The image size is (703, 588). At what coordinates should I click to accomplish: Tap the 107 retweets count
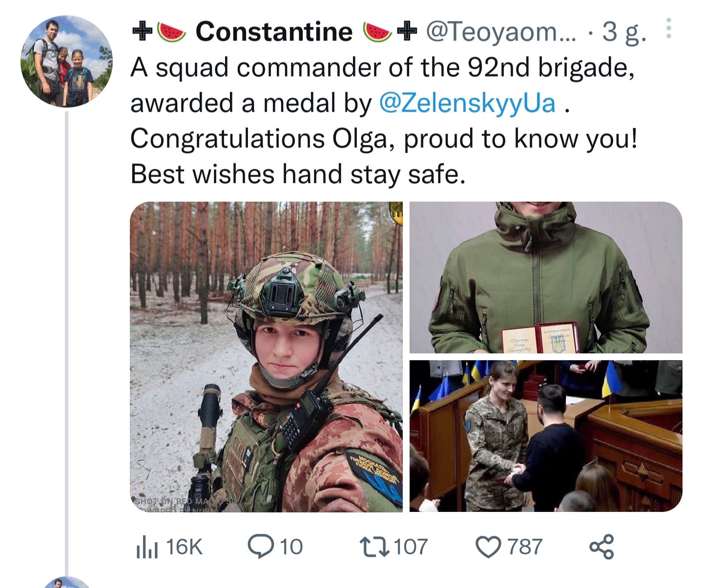click(411, 547)
